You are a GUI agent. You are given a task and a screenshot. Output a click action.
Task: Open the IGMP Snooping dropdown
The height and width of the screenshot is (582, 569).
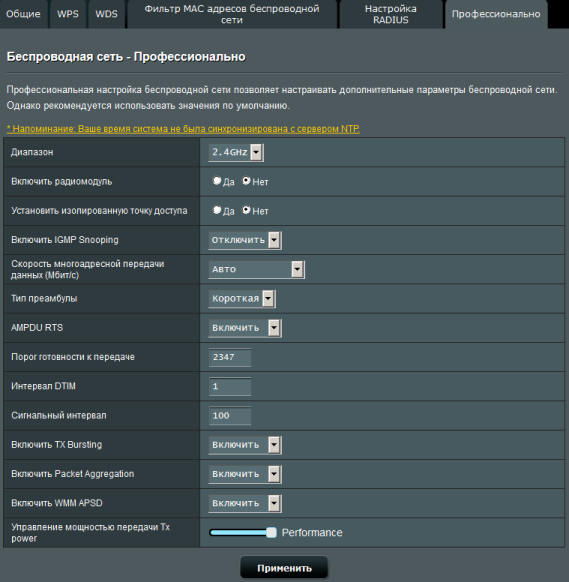pos(245,240)
